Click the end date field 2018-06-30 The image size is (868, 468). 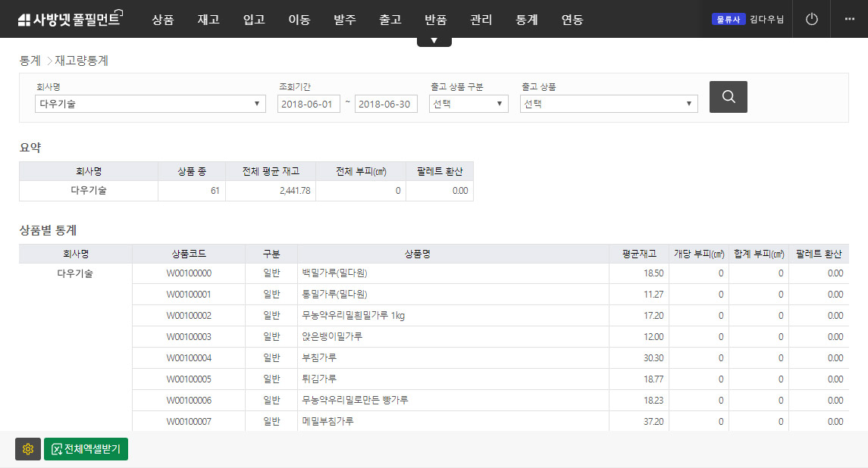pyautogui.click(x=386, y=104)
